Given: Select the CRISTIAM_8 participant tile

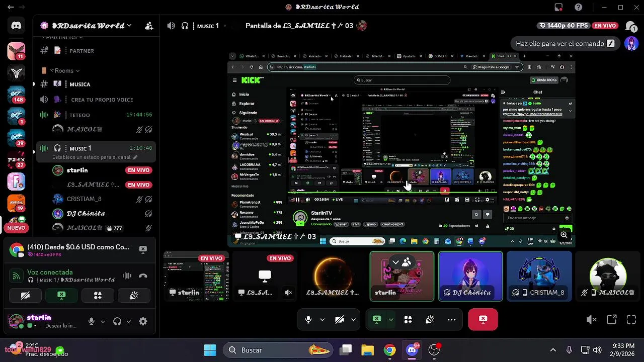Looking at the screenshot, I should point(539,277).
